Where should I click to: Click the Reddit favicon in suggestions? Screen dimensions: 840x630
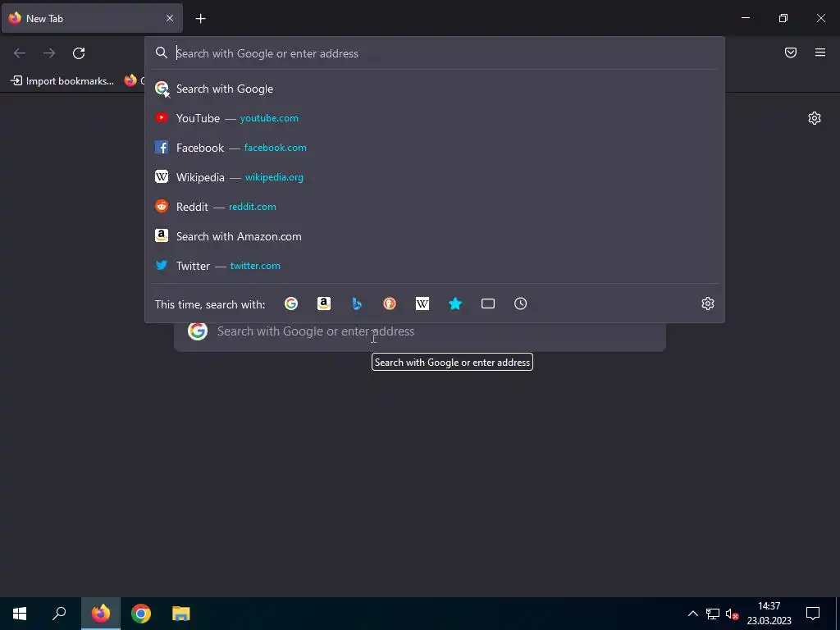tap(162, 206)
